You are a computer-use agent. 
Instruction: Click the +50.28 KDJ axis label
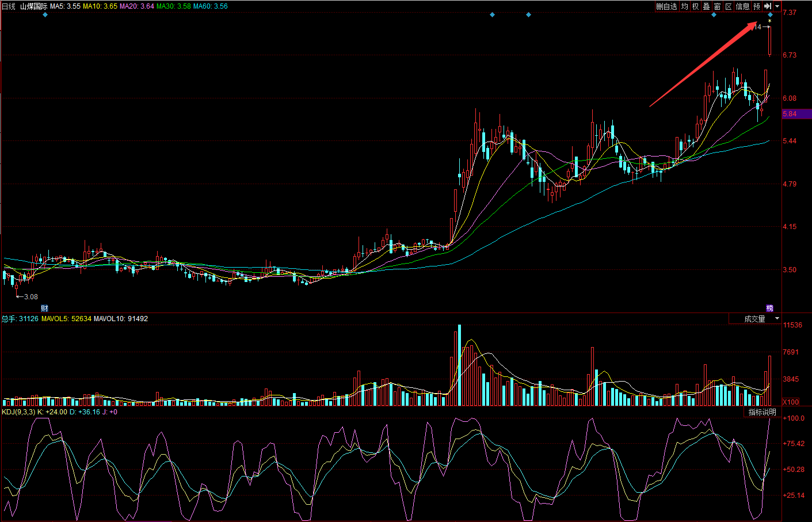794,470
